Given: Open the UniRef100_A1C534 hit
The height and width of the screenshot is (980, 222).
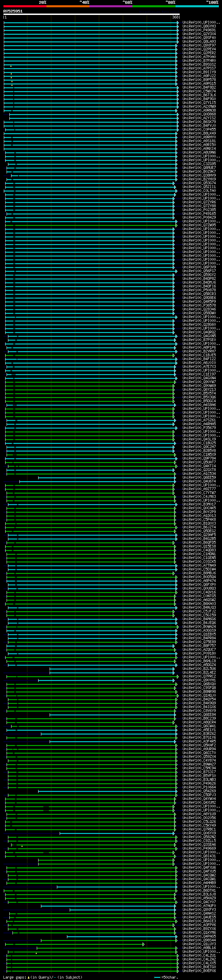Looking at the screenshot, I should [x=199, y=473].
